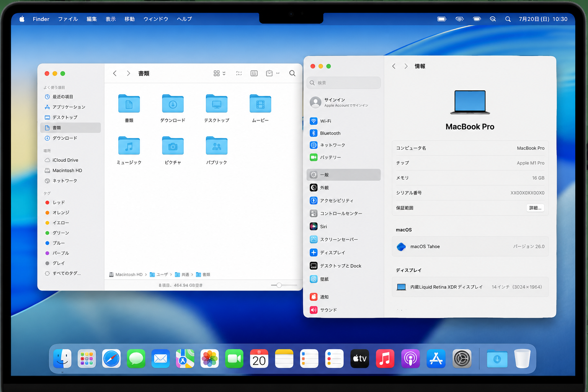Screen dimensions: 588x392
Task: Open the ファイル menu in the menu bar
Action: [x=68, y=19]
